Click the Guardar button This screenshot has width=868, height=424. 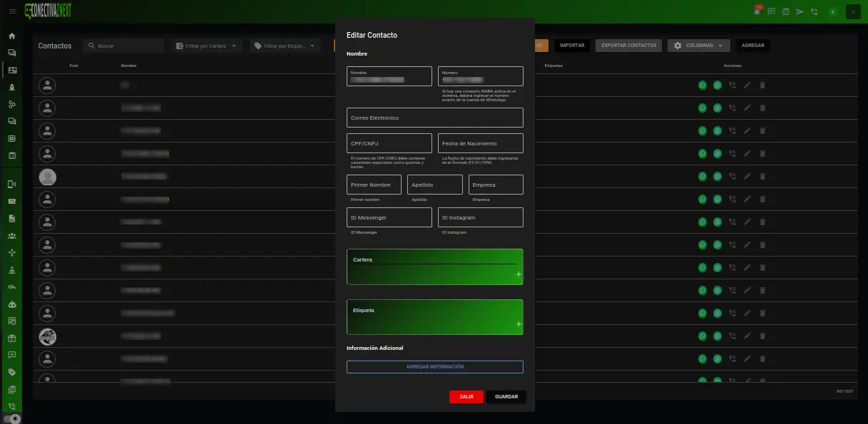click(506, 397)
